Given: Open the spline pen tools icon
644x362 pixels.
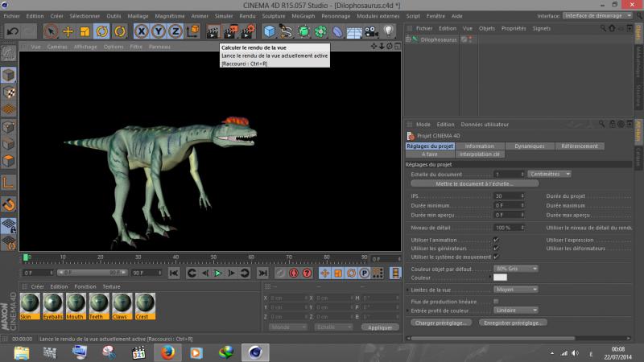Looking at the screenshot, I should pos(287,31).
